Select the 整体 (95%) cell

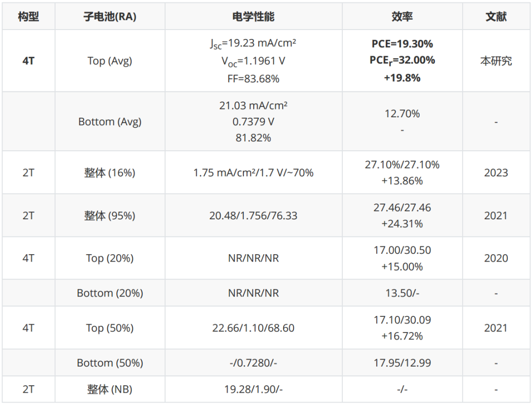pyautogui.click(x=110, y=216)
